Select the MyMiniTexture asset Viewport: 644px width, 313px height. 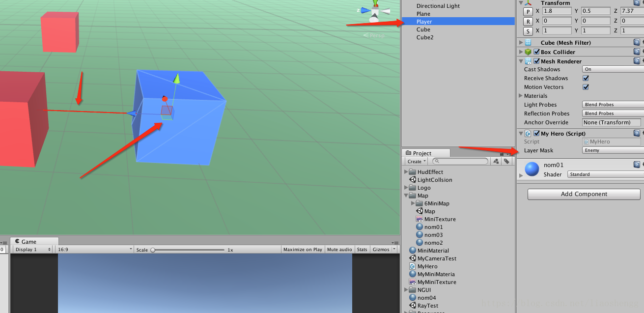coord(433,282)
